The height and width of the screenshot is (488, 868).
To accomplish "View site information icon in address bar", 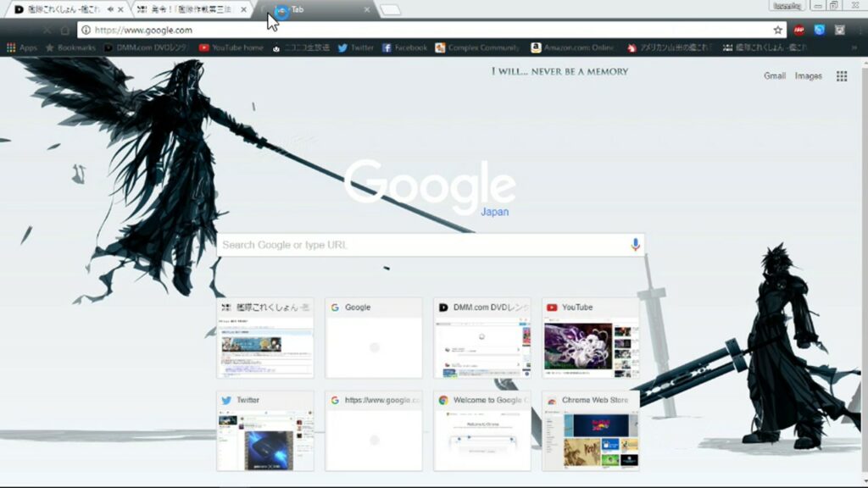I will 86,30.
